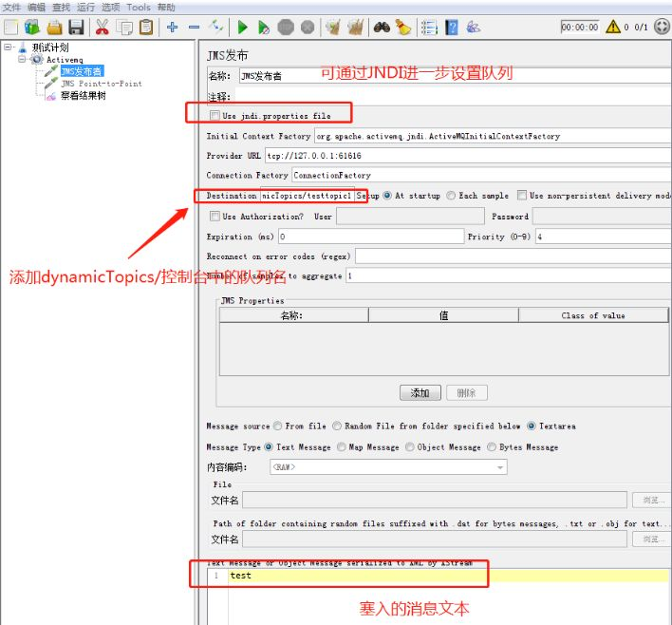Enable Use non-persistent delivery mode checkbox
This screenshot has height=625, width=672.
(522, 196)
